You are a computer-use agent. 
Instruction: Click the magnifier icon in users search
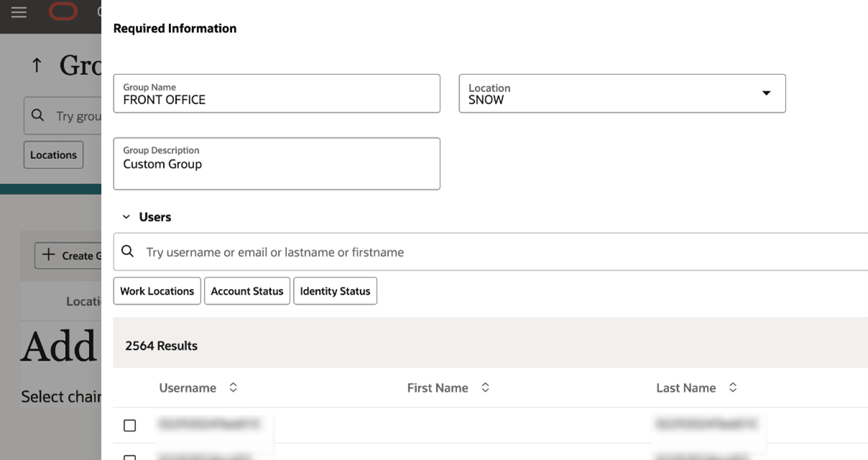[x=128, y=252]
